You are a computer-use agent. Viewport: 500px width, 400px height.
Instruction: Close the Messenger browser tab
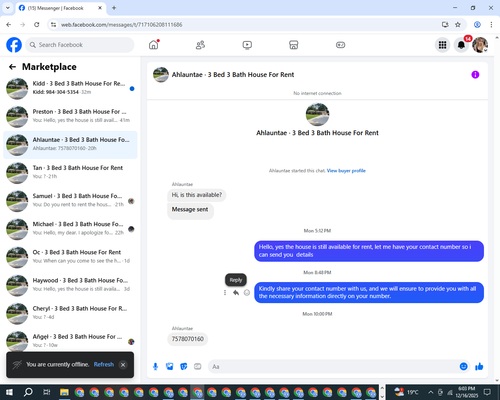click(100, 8)
